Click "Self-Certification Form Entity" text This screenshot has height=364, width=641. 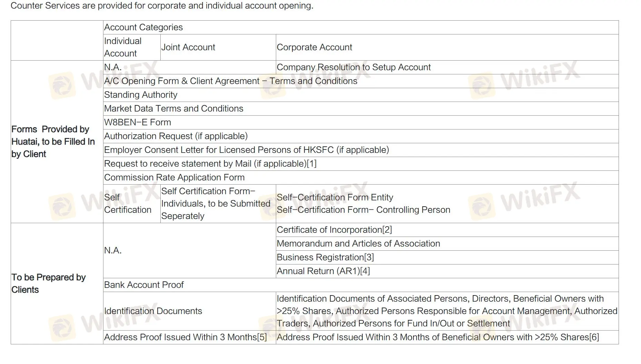[x=335, y=198]
